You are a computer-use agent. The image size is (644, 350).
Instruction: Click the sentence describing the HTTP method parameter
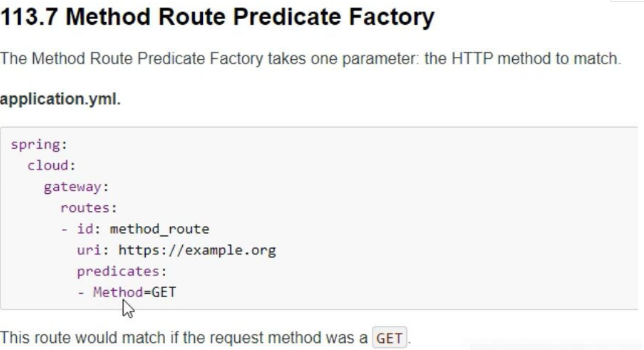click(x=310, y=60)
